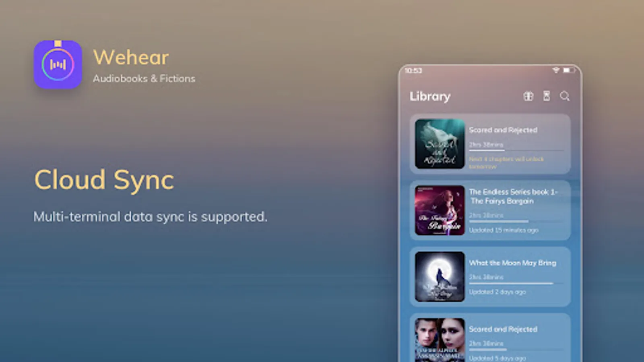644x362 pixels.
Task: Open cover of Scared and Rejected updated 5 days ago
Action: click(440, 340)
